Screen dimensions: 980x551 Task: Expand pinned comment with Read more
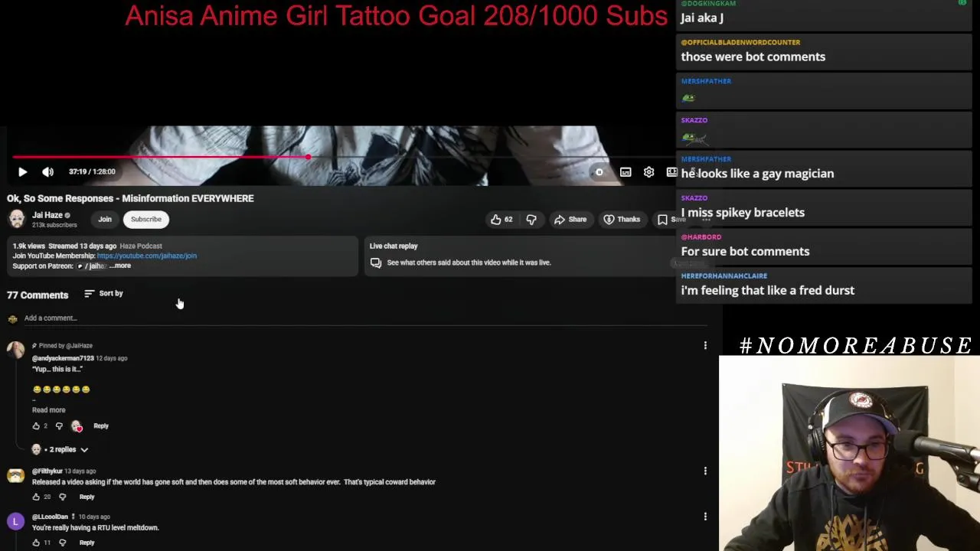pyautogui.click(x=49, y=410)
